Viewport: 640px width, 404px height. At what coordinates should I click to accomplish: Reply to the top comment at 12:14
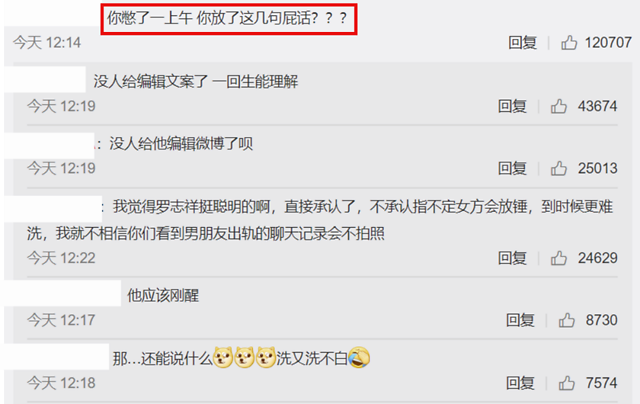coord(522,42)
